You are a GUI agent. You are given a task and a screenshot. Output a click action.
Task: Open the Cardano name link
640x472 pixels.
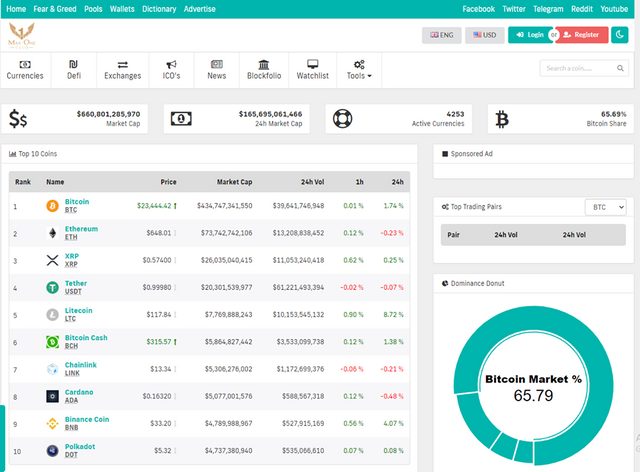pos(79,392)
